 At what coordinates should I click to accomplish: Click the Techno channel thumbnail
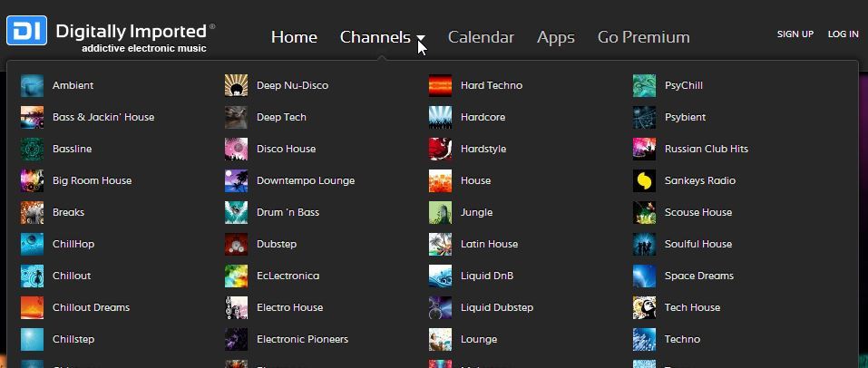click(644, 339)
